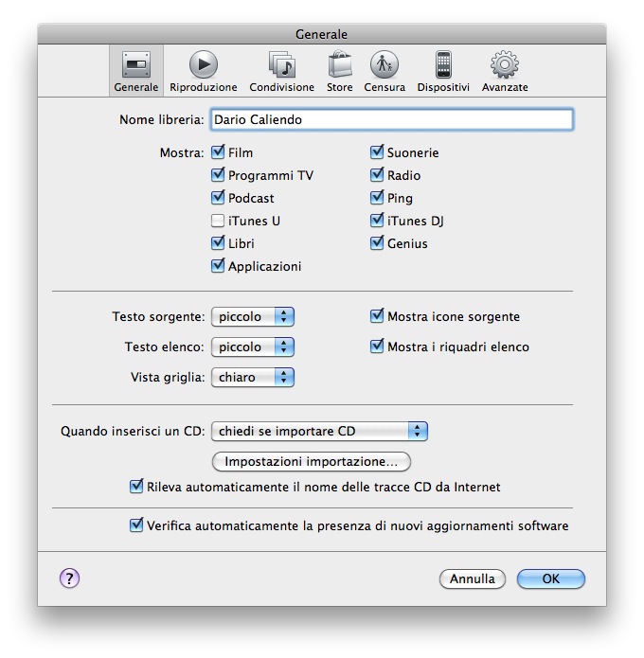
Task: Click the Impostazioni importazione button
Action: pos(312,462)
